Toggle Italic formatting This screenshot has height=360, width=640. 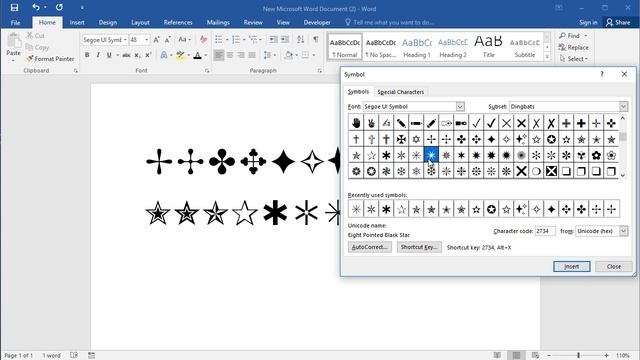coord(98,55)
